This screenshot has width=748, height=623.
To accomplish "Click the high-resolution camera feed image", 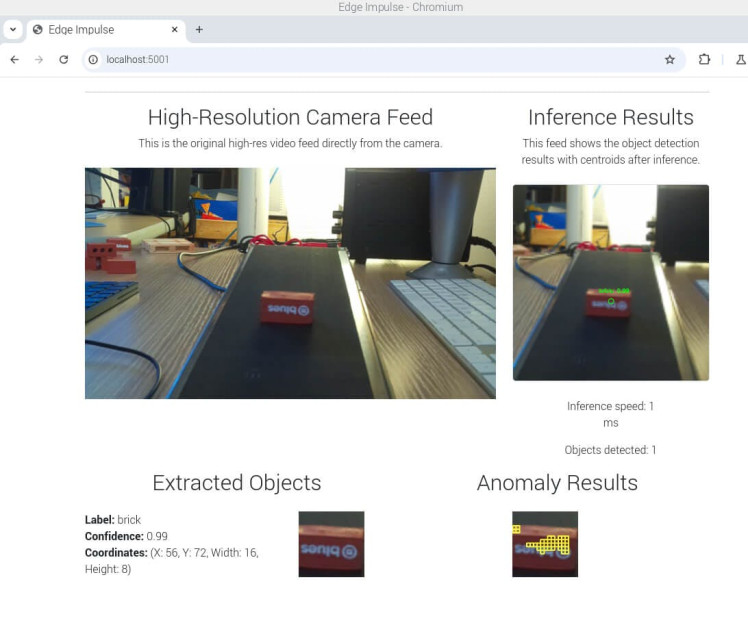I will tap(290, 283).
